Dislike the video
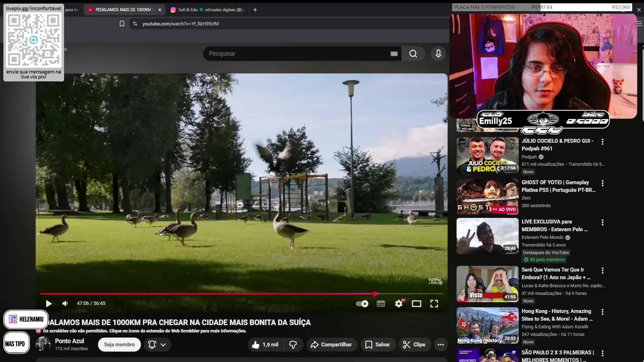This screenshot has height=362, width=644. tap(293, 344)
